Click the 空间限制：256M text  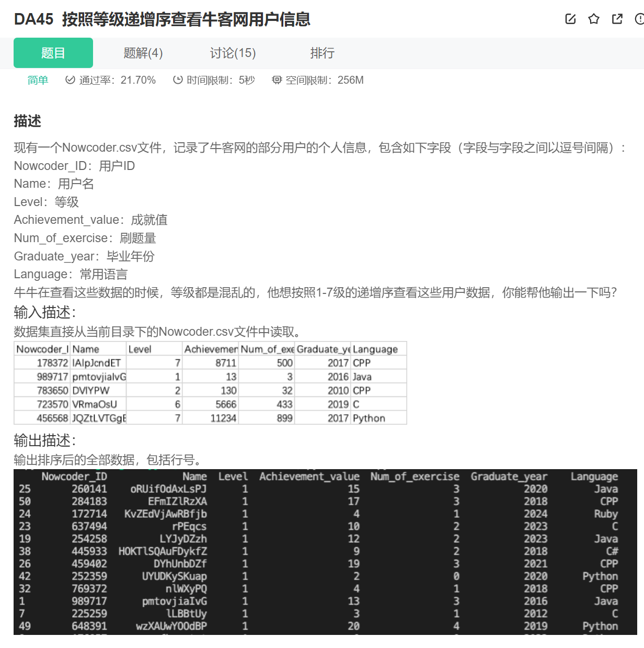[x=325, y=80]
